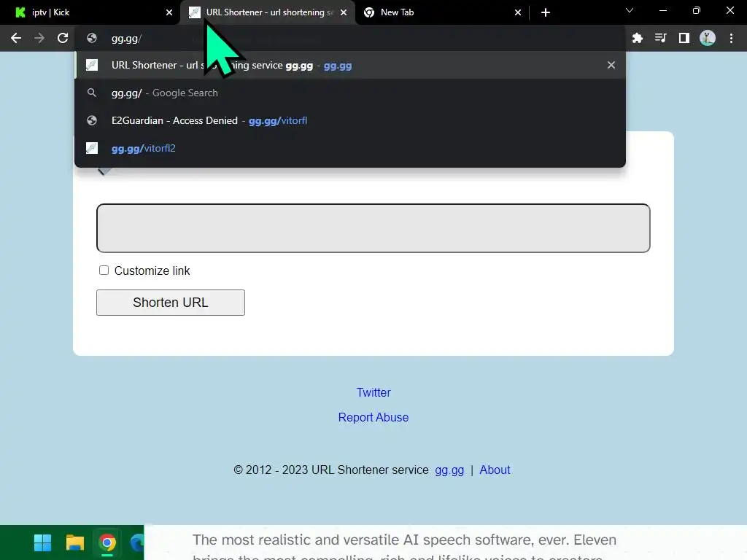
Task: Reload the current page
Action: pos(63,38)
